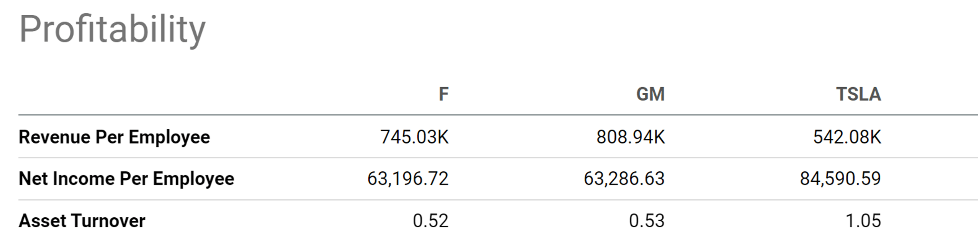
Task: Click the Net Income Per Employee label
Action: [126, 179]
